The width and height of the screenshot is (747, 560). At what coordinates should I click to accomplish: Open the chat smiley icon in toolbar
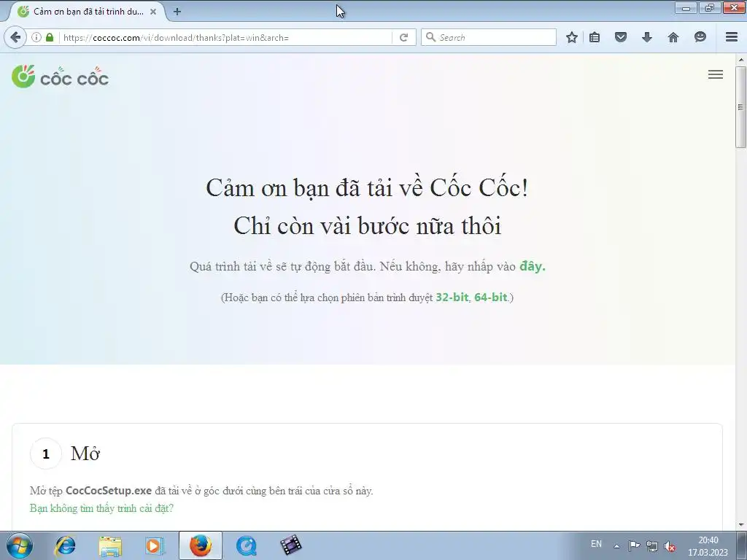pyautogui.click(x=700, y=37)
